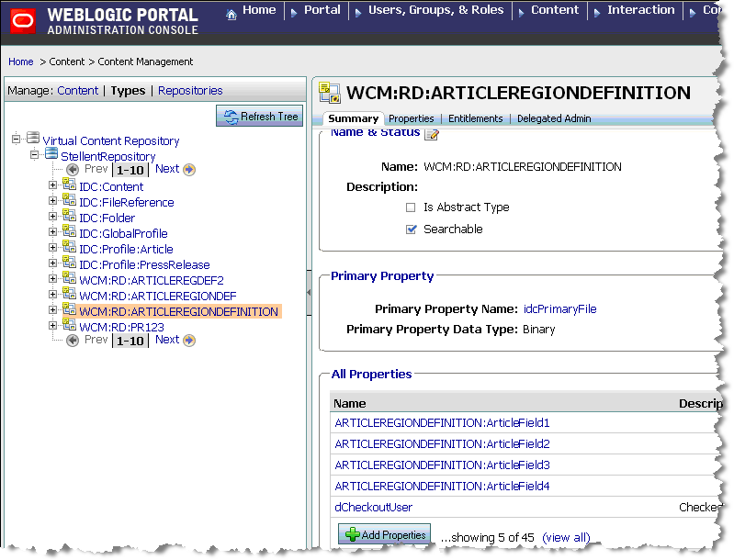
Task: Click the edit pencil icon beside Name & Status
Action: [432, 134]
